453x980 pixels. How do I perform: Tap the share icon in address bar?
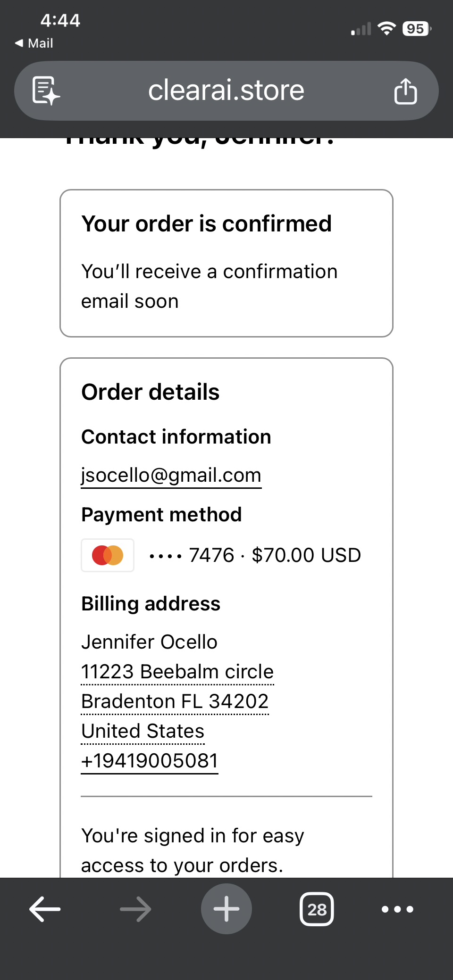pyautogui.click(x=405, y=91)
